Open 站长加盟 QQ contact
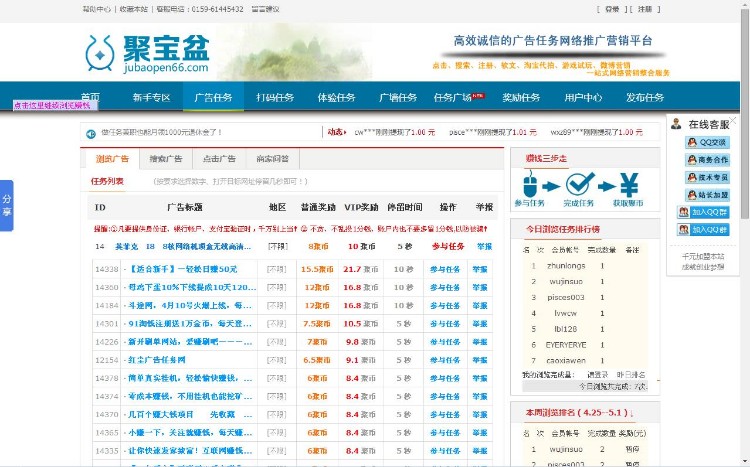Image resolution: width=750 pixels, height=467 pixels. click(707, 195)
